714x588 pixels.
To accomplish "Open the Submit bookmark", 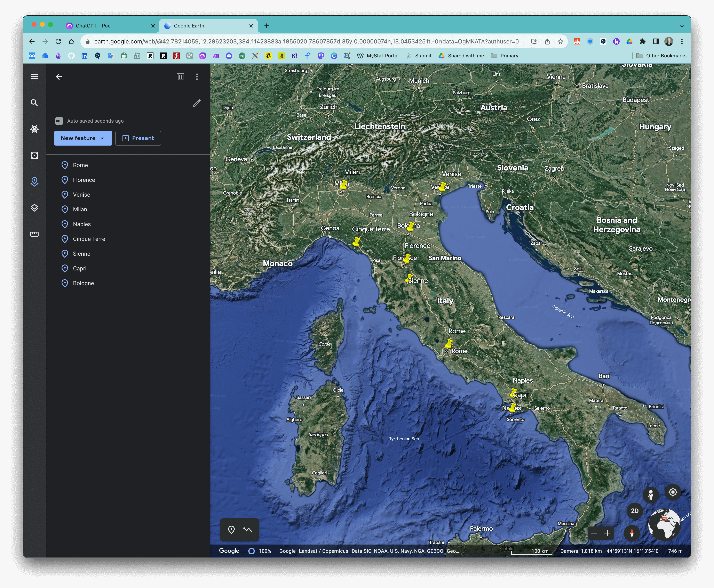I will (419, 56).
